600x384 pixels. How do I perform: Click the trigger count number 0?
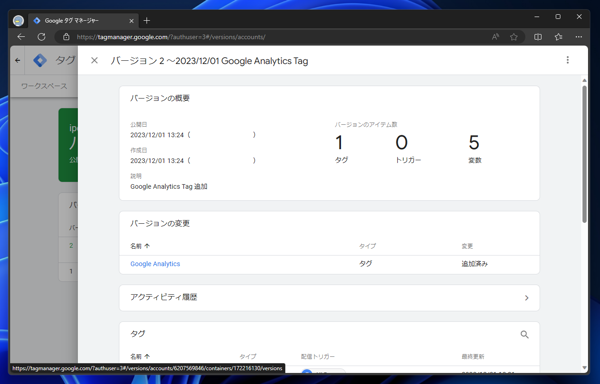401,143
